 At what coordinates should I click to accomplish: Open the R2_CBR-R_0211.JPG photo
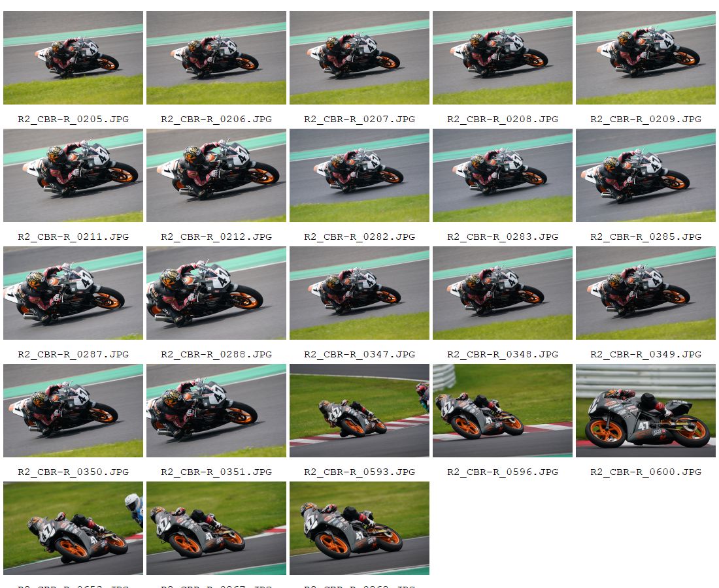pos(73,176)
